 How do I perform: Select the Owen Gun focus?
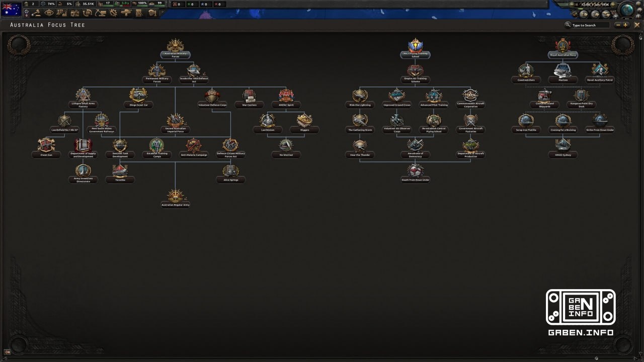[46, 148]
